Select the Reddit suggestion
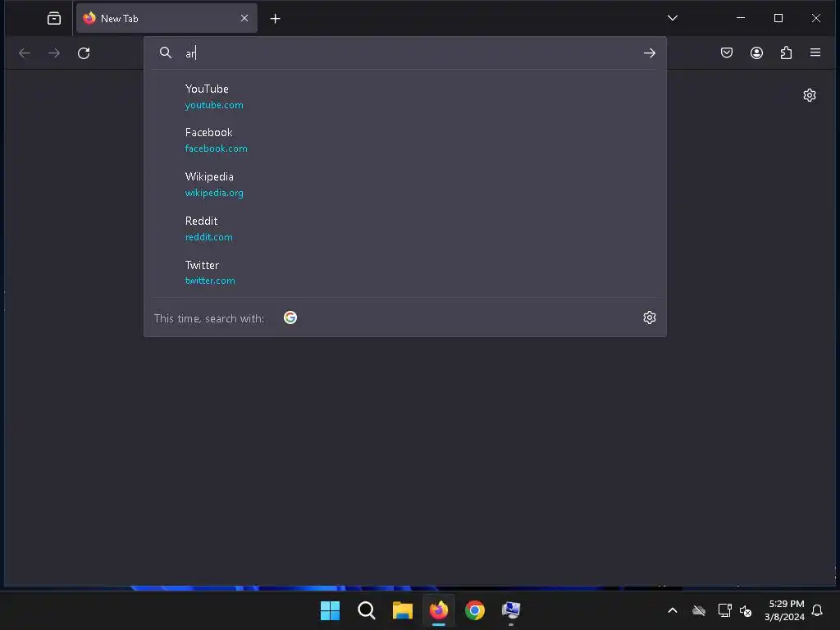This screenshot has height=630, width=840. [x=405, y=229]
